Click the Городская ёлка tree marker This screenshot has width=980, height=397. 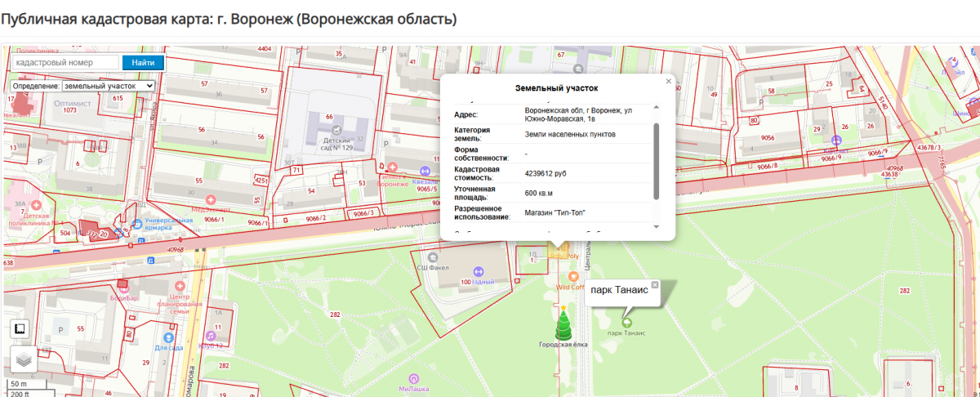pos(563,324)
